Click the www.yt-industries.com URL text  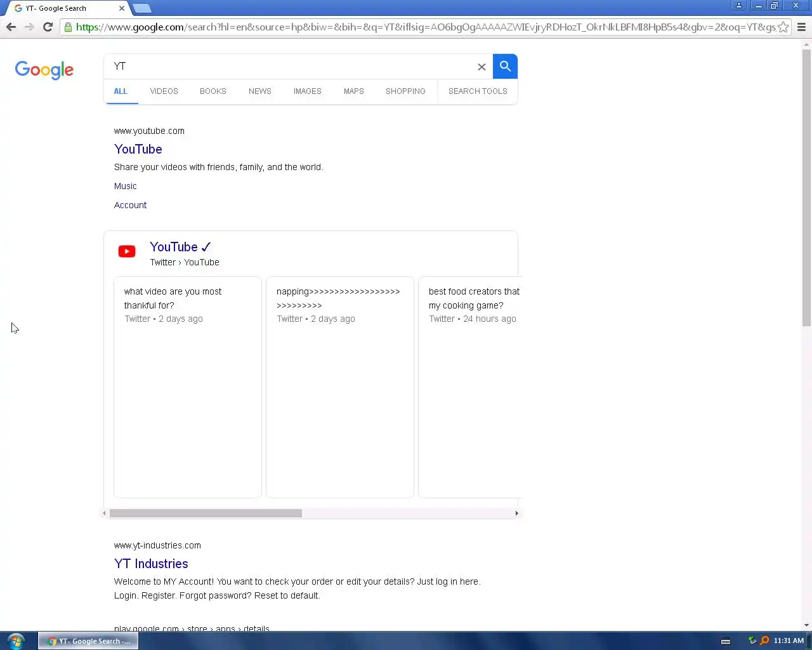coord(157,545)
